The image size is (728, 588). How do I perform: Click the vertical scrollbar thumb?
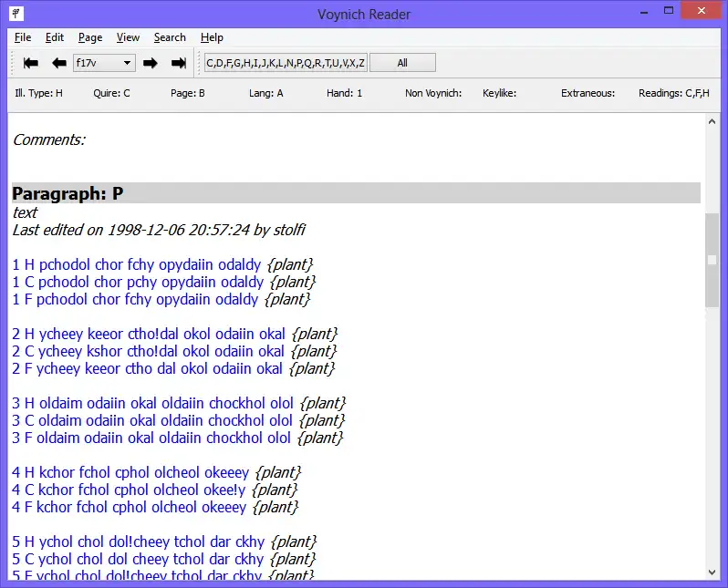click(712, 260)
